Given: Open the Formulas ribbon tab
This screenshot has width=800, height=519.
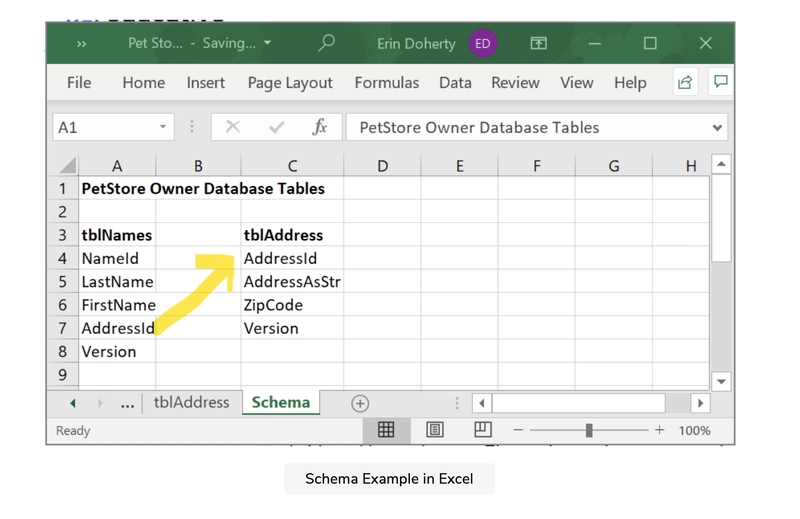Looking at the screenshot, I should coord(387,83).
